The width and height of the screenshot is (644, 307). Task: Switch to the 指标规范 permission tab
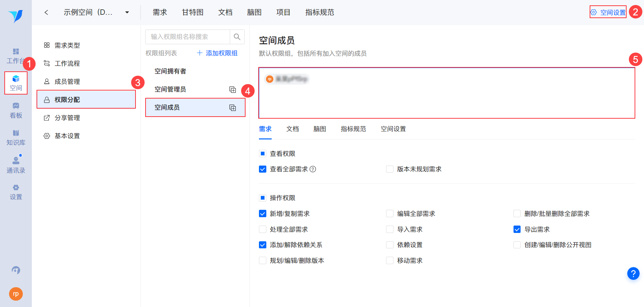(x=353, y=129)
